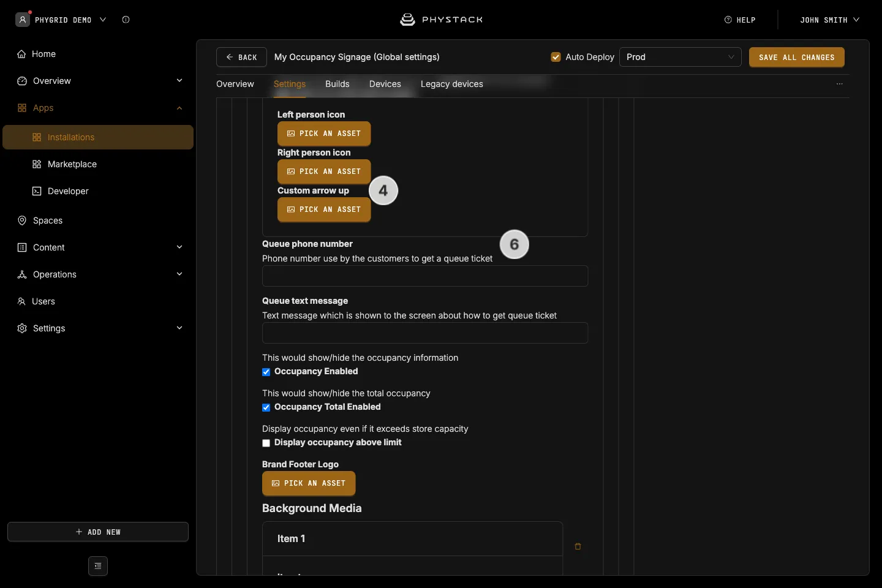Switch to the Overview tab
Screen dimensions: 882x588
tap(235, 84)
